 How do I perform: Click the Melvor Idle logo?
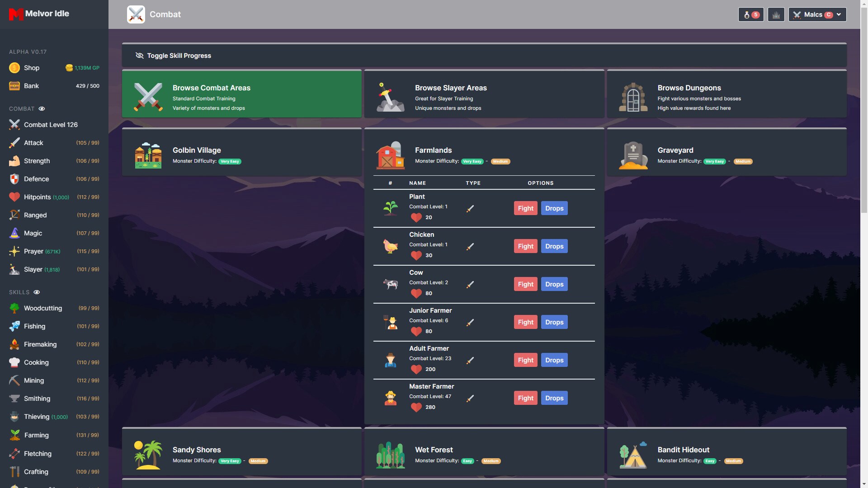pyautogui.click(x=39, y=14)
